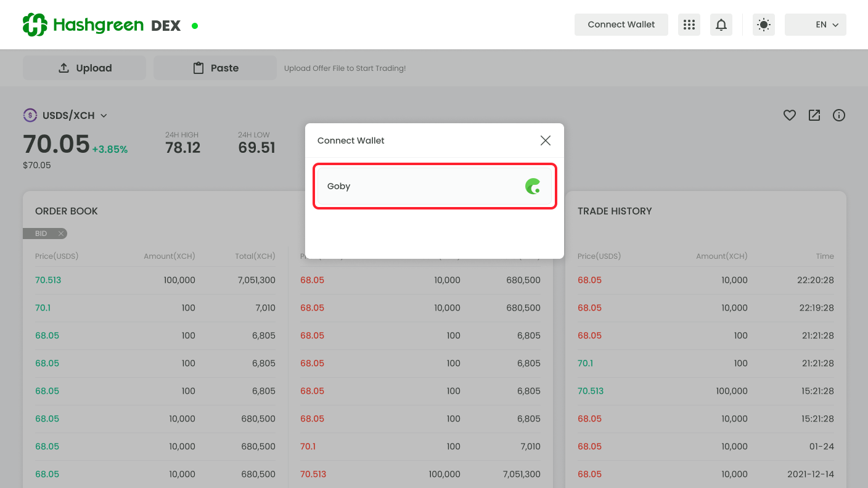The image size is (868, 488).
Task: Open the EN language dropdown
Action: 816,25
